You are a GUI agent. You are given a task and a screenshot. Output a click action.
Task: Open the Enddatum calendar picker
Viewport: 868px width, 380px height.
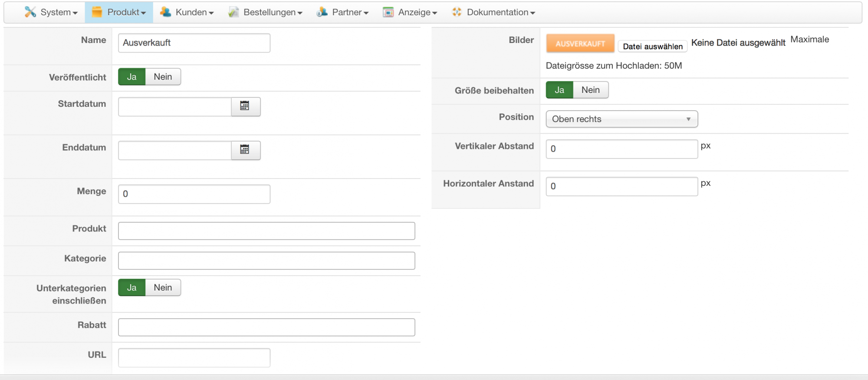click(246, 150)
